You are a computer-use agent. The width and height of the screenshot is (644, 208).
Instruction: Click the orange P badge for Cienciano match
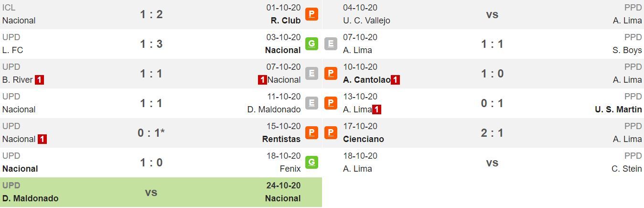[331, 132]
